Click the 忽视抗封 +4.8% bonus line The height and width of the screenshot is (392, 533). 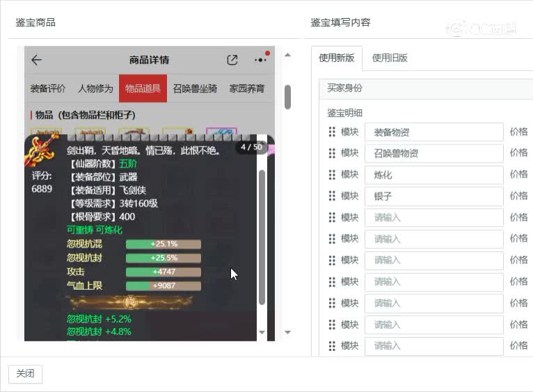pyautogui.click(x=99, y=332)
